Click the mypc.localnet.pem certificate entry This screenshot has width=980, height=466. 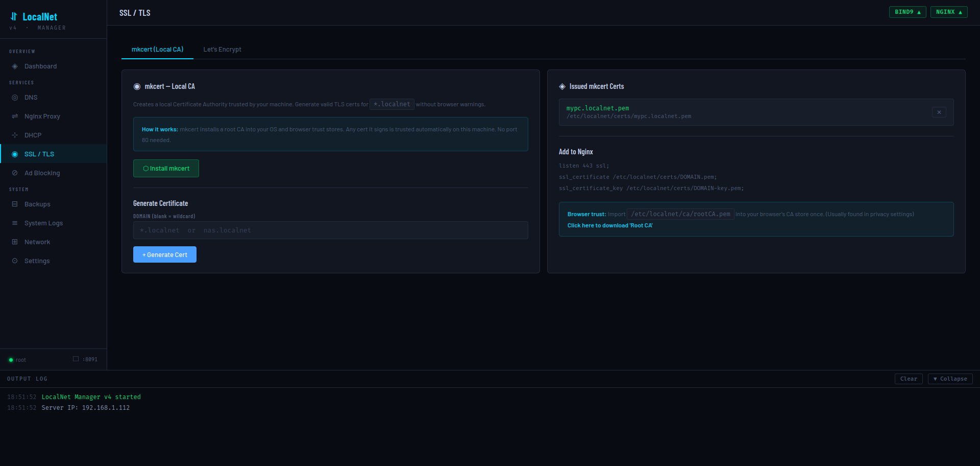pyautogui.click(x=756, y=112)
